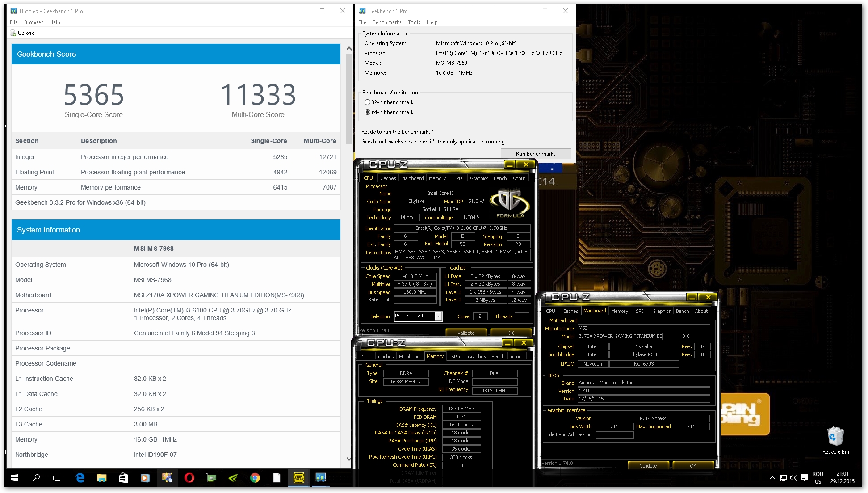868x493 pixels.
Task: Open About tab in CPU-Z Mainboard window
Action: pos(701,311)
